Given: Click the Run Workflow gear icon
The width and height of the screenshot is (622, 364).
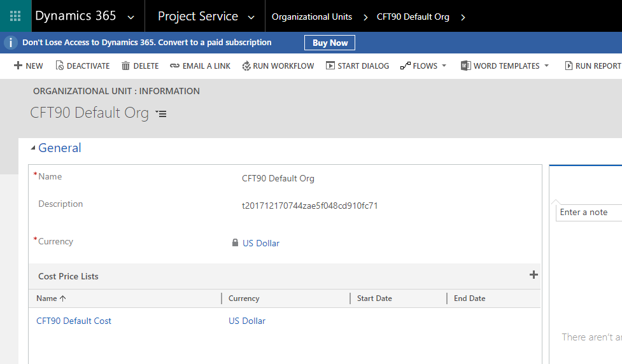Looking at the screenshot, I should pos(246,66).
